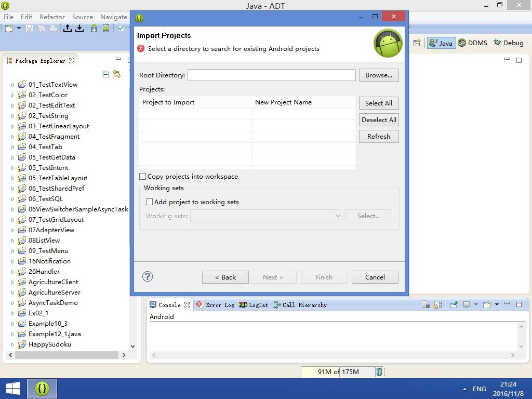Click the download arrow toolbar icon
Image resolution: width=532 pixels, height=399 pixels.
(79, 28)
